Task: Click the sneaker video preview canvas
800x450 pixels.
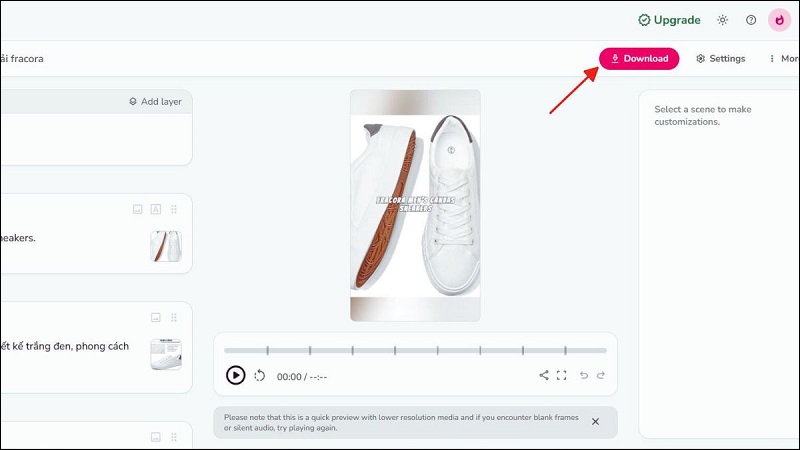Action: tap(415, 206)
